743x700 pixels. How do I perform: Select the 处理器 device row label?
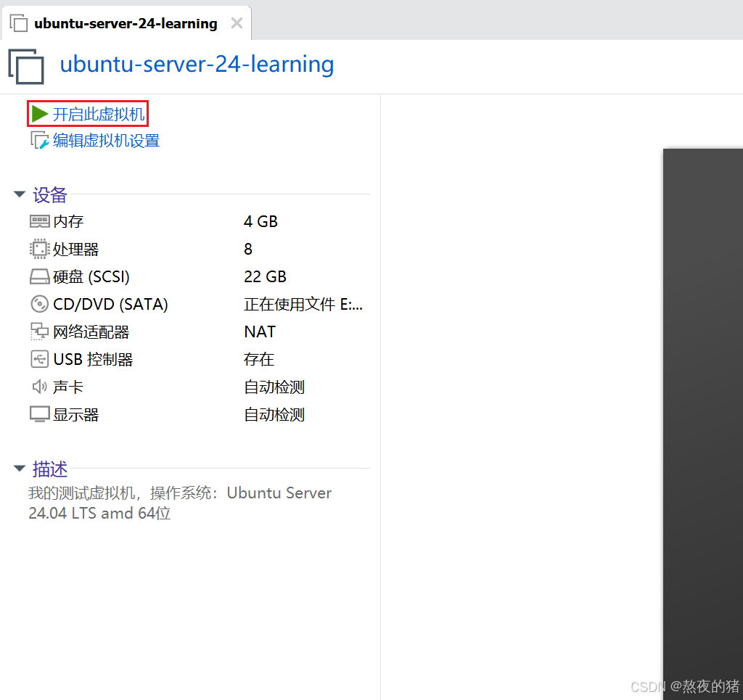[75, 249]
